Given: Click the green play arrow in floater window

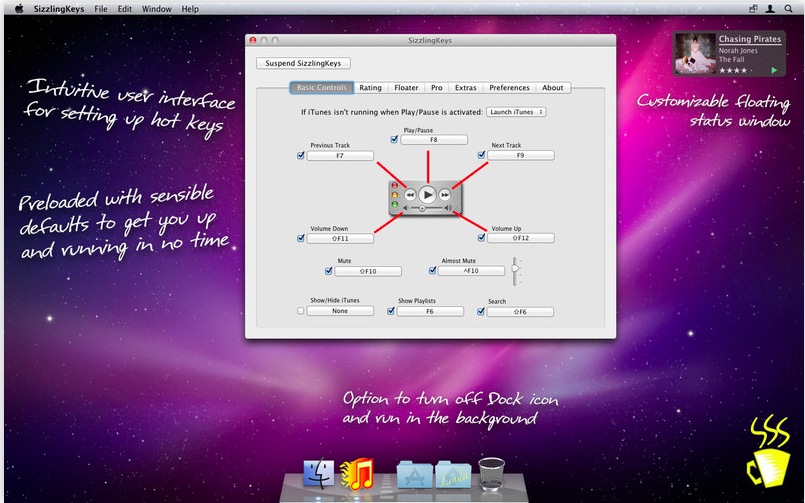Looking at the screenshot, I should coord(774,70).
